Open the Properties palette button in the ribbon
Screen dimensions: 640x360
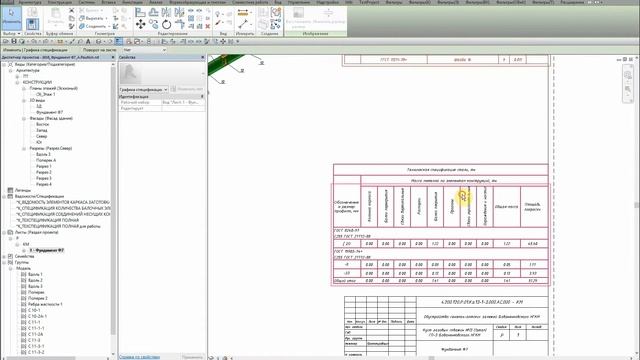(x=32, y=24)
